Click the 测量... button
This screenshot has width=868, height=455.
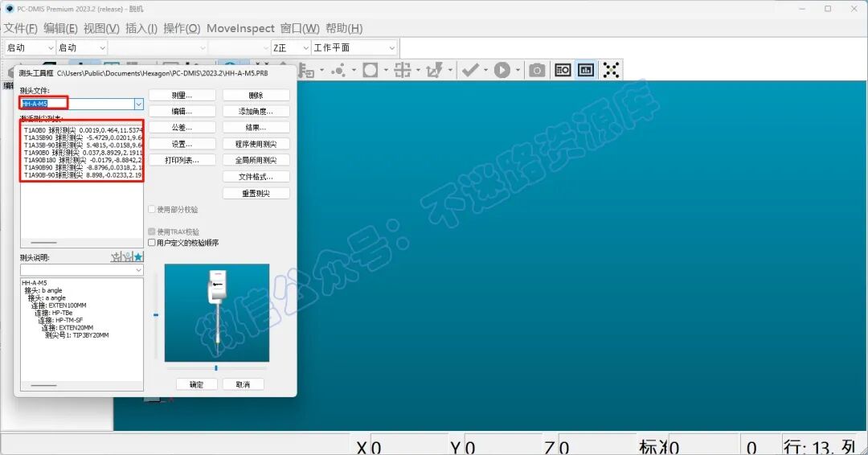[182, 95]
